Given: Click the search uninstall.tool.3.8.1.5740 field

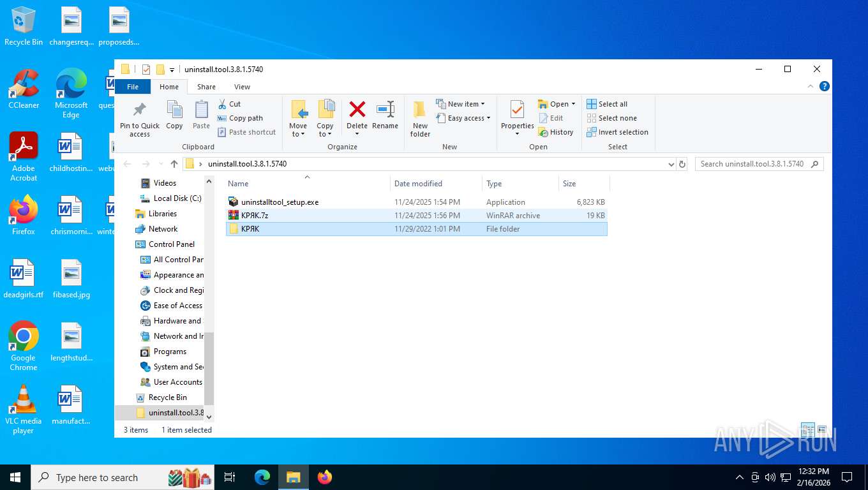Looking at the screenshot, I should coord(759,164).
